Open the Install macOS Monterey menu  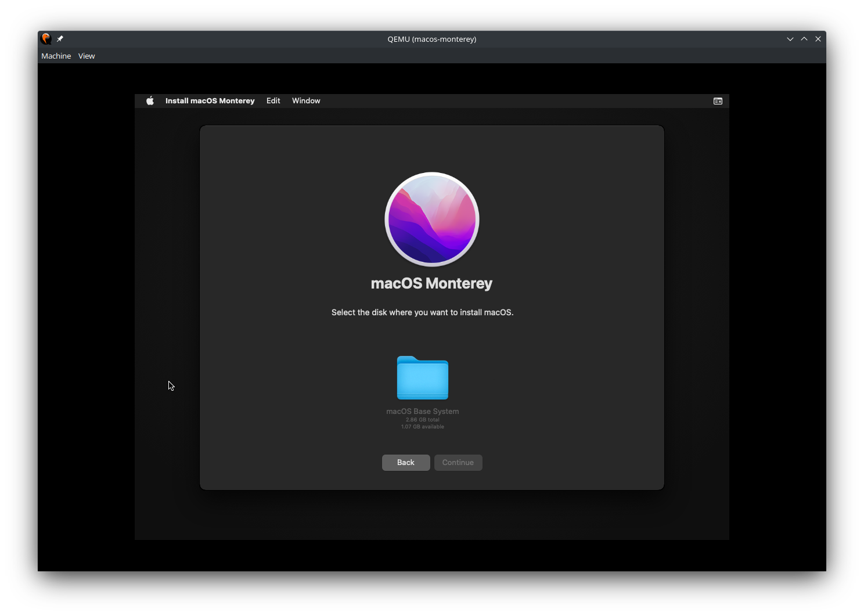click(x=210, y=100)
